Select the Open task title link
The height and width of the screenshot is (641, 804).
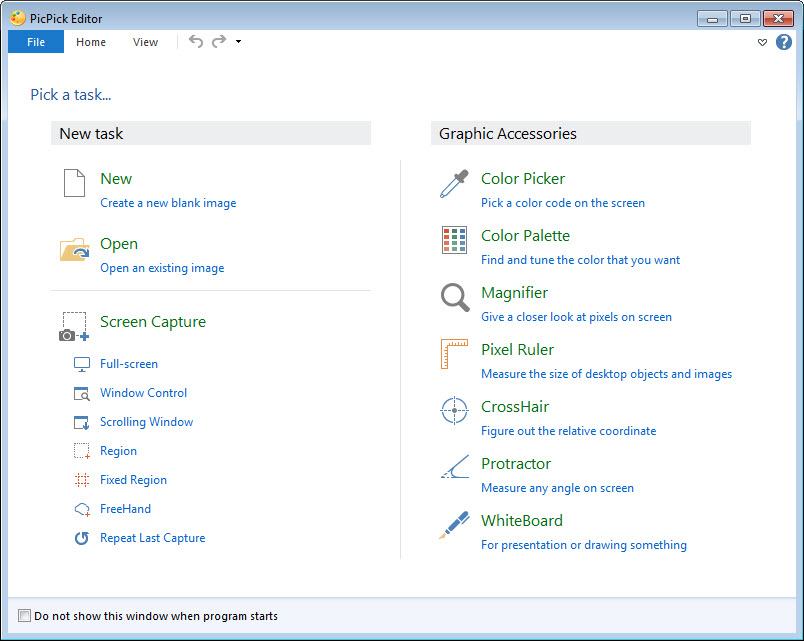(119, 244)
